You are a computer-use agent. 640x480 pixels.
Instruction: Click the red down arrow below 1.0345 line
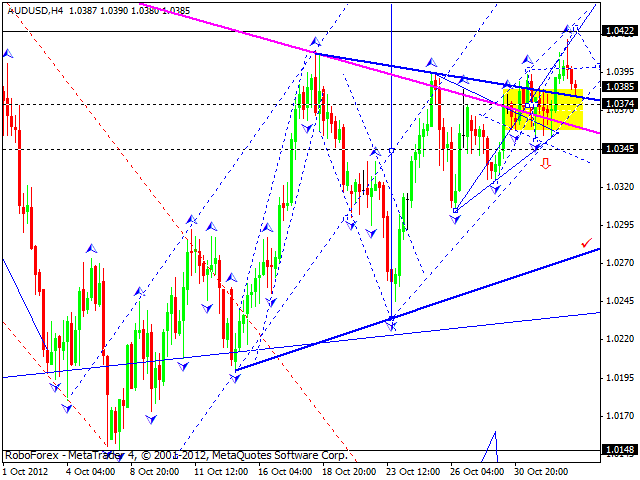(545, 164)
